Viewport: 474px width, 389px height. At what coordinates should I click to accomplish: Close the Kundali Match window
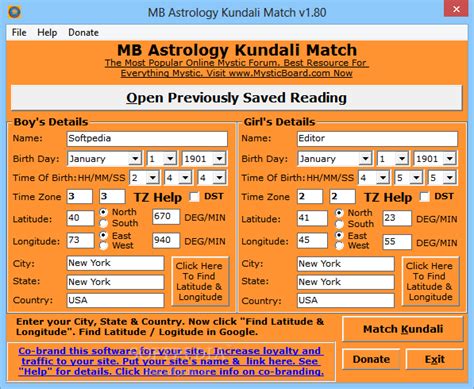pos(456,9)
